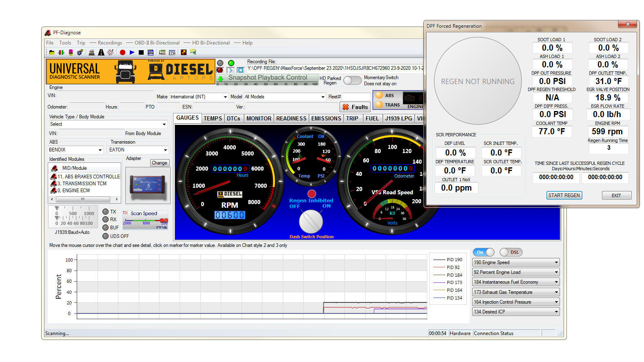Image resolution: width=644 pixels, height=362 pixels.
Task: Click the dark red snapshot record circle
Action: pyautogui.click(x=220, y=70)
